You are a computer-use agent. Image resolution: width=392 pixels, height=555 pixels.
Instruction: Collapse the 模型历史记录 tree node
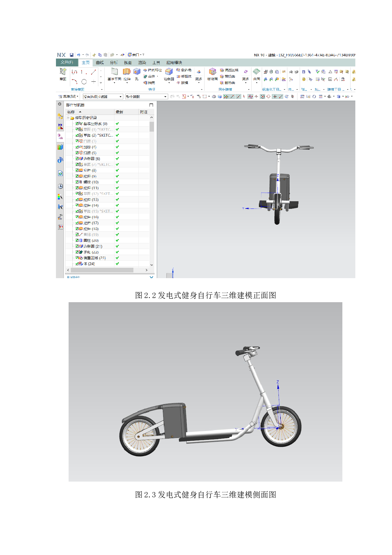(x=68, y=118)
